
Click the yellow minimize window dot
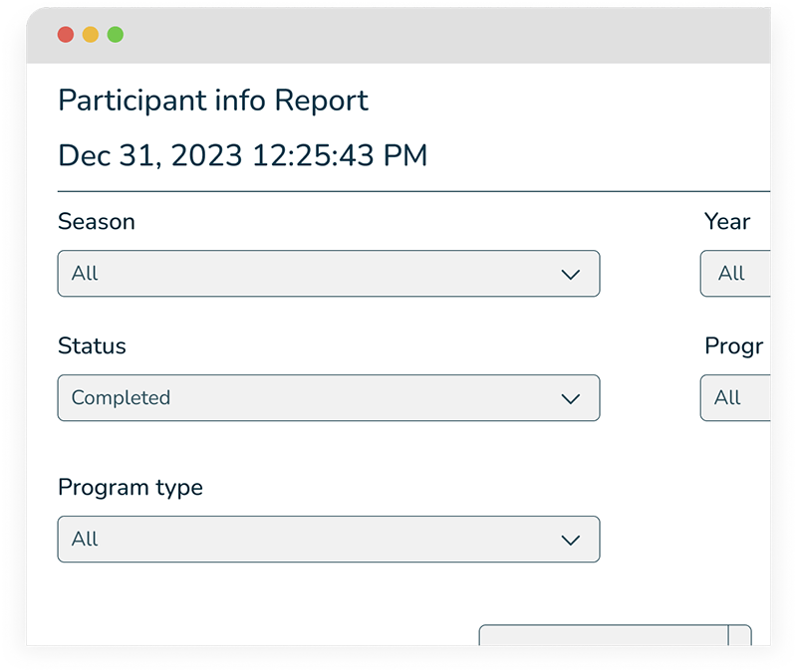coord(91,35)
